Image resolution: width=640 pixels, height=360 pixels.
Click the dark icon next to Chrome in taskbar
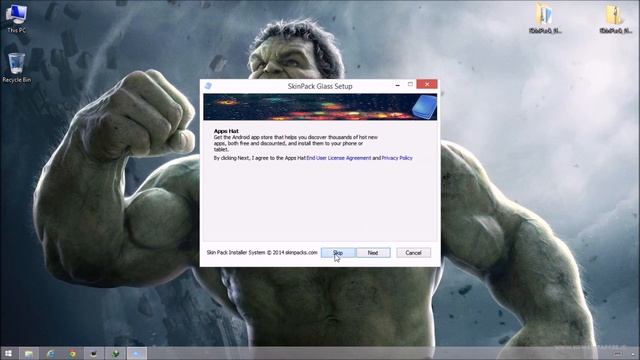[x=94, y=353]
